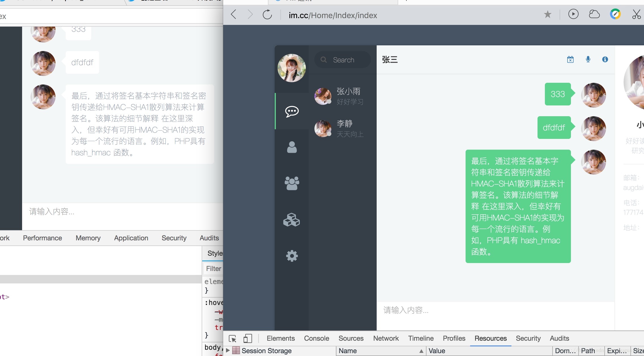
Task: Click the browser reload button
Action: (x=267, y=14)
